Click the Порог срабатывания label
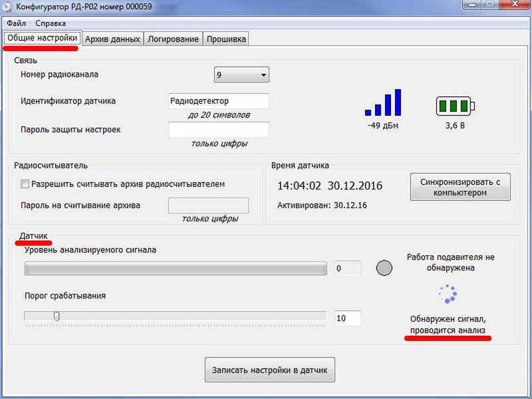Image resolution: width=532 pixels, height=399 pixels. tap(65, 295)
